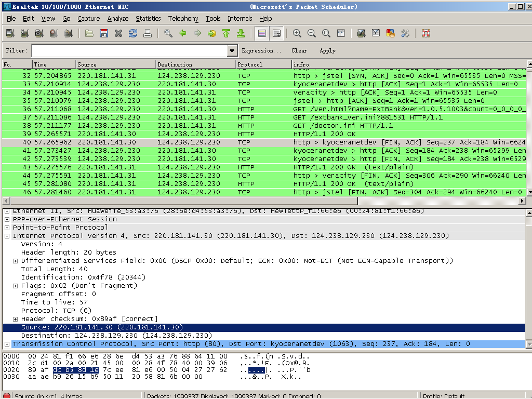Open the capture interfaces list icon
The height and width of the screenshot is (399, 532).
(10, 33)
